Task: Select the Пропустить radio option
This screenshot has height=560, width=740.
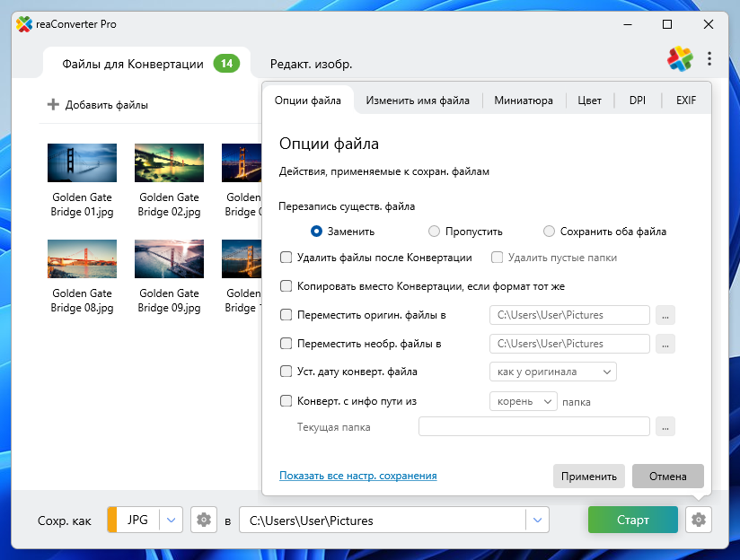Action: click(x=435, y=231)
